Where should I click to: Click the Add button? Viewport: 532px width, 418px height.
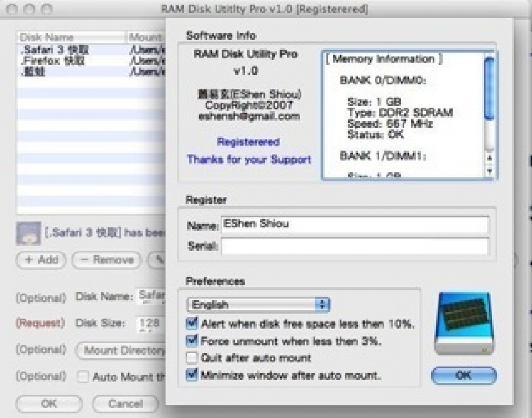coord(40,260)
